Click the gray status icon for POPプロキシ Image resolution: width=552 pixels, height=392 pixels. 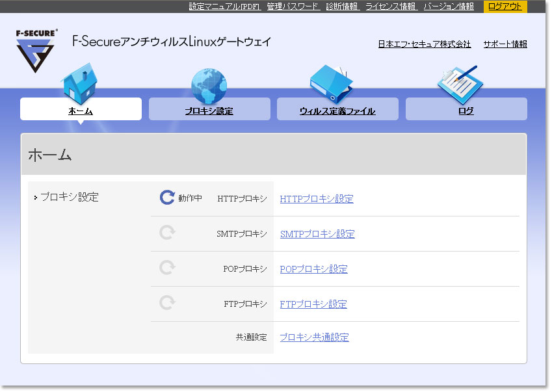pyautogui.click(x=167, y=267)
